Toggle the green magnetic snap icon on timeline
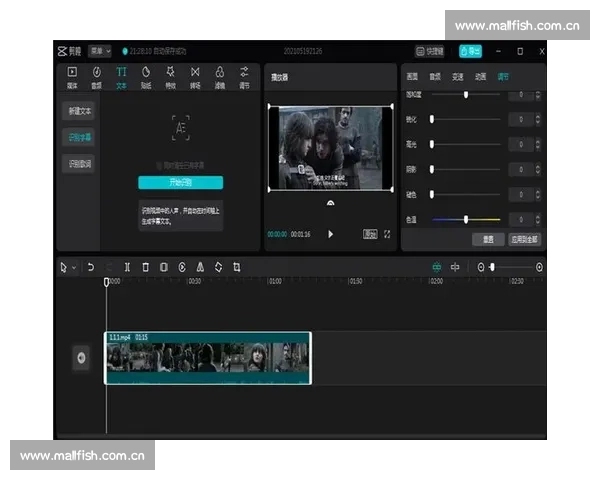The height and width of the screenshot is (480, 600). 436,267
